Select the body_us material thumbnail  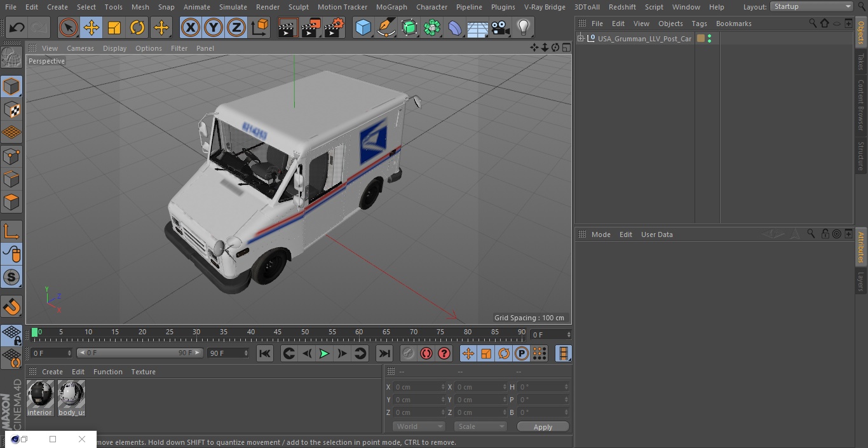(x=71, y=395)
